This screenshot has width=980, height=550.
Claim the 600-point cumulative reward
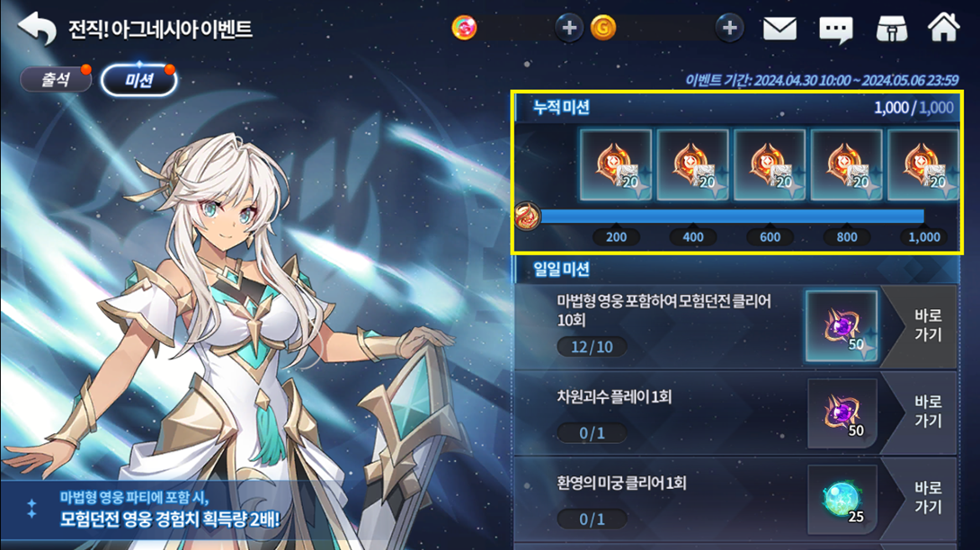pyautogui.click(x=770, y=165)
